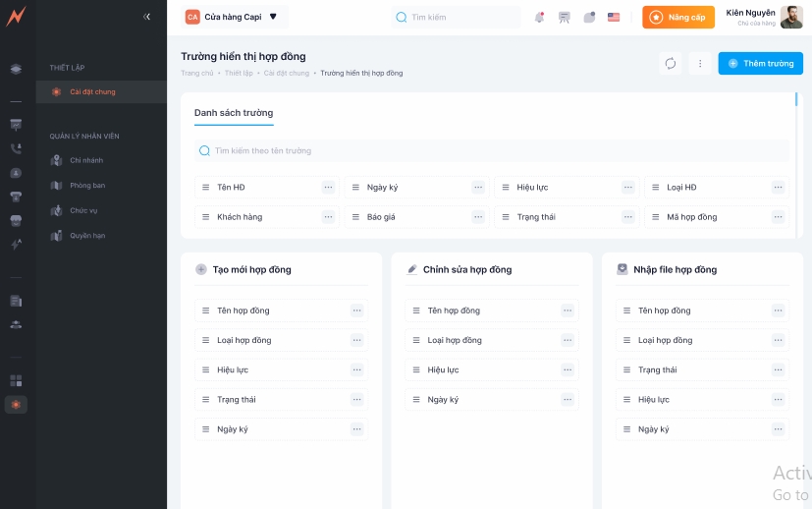Open Cài đặt chung in sidebar

92,92
